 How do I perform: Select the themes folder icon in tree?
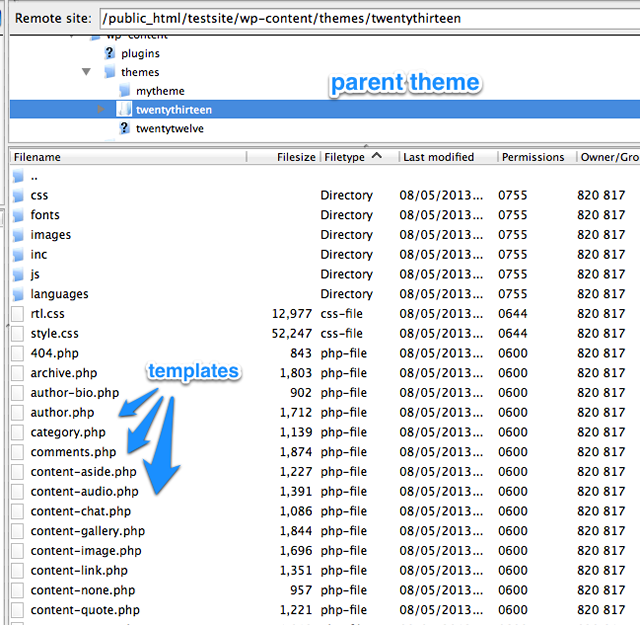(109, 72)
